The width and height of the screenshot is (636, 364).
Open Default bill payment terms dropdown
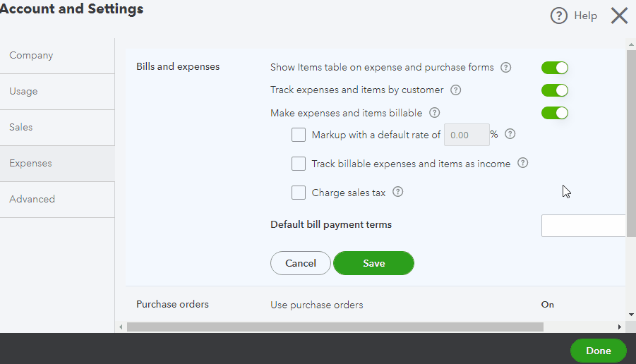[x=583, y=226]
